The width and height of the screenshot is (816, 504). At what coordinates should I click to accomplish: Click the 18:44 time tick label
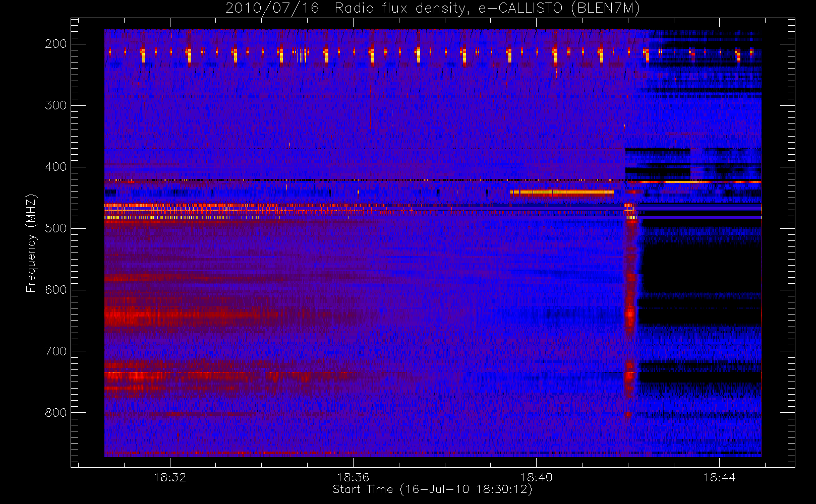[719, 477]
